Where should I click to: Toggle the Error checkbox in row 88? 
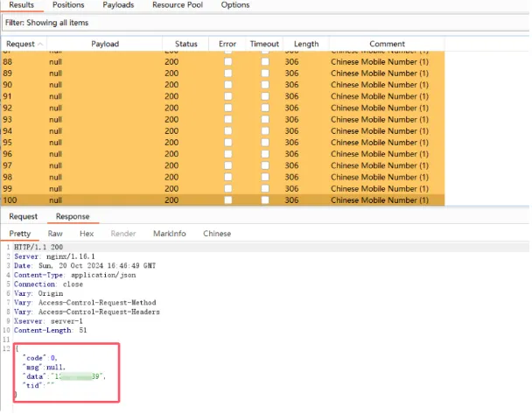pyautogui.click(x=228, y=62)
